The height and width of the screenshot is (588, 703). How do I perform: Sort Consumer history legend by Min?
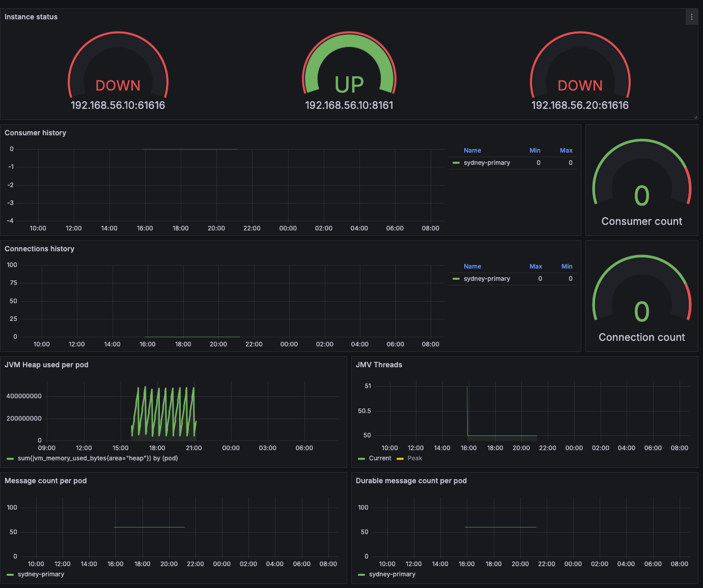coord(535,151)
